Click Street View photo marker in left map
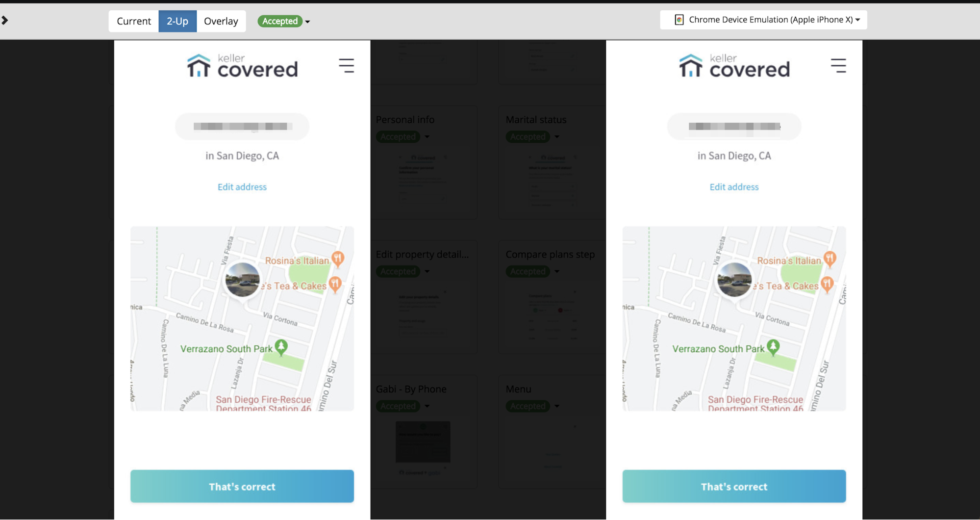Image resolution: width=980 pixels, height=520 pixels. tap(242, 280)
